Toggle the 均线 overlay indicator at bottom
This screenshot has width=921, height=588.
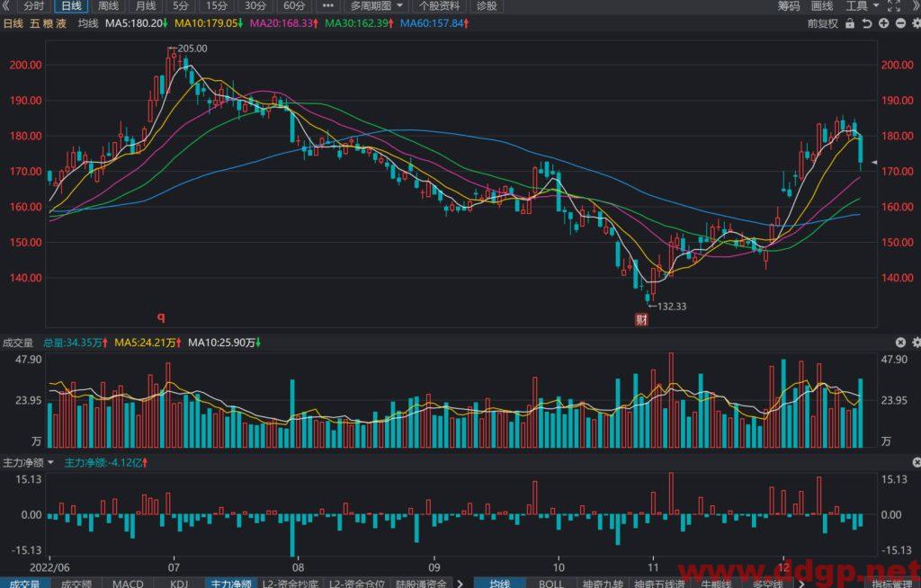tap(499, 584)
